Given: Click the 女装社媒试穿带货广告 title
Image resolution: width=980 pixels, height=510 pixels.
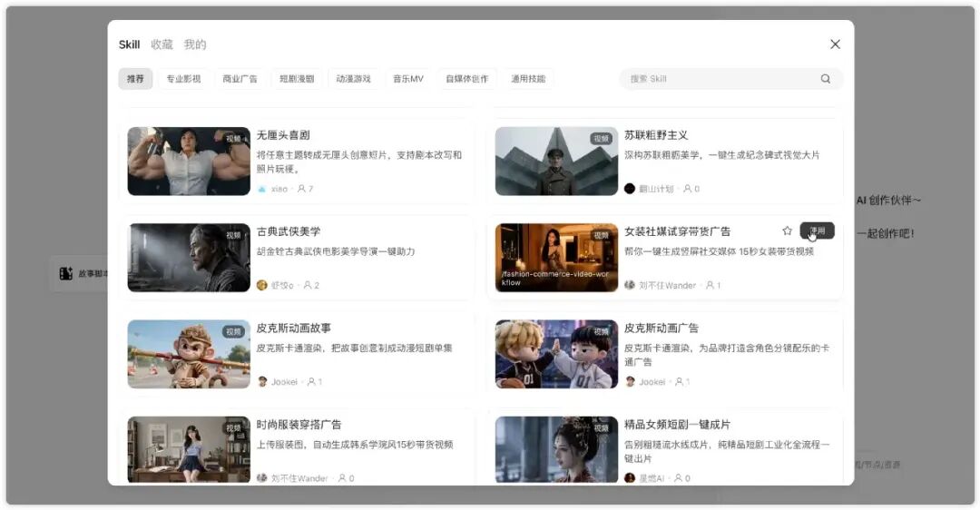Looking at the screenshot, I should (677, 231).
